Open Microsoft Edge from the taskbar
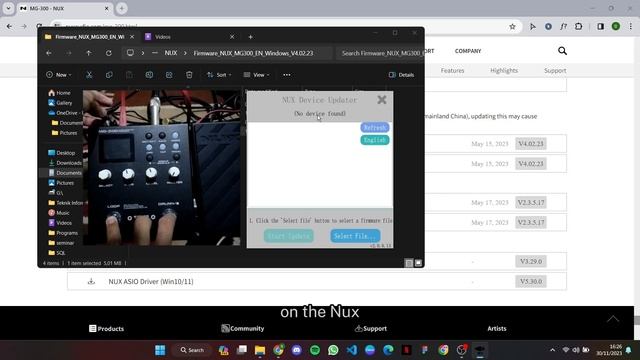 tap(388, 350)
